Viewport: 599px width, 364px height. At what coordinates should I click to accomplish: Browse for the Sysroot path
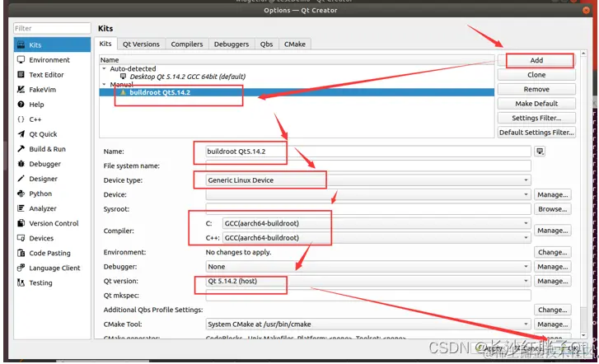[552, 209]
